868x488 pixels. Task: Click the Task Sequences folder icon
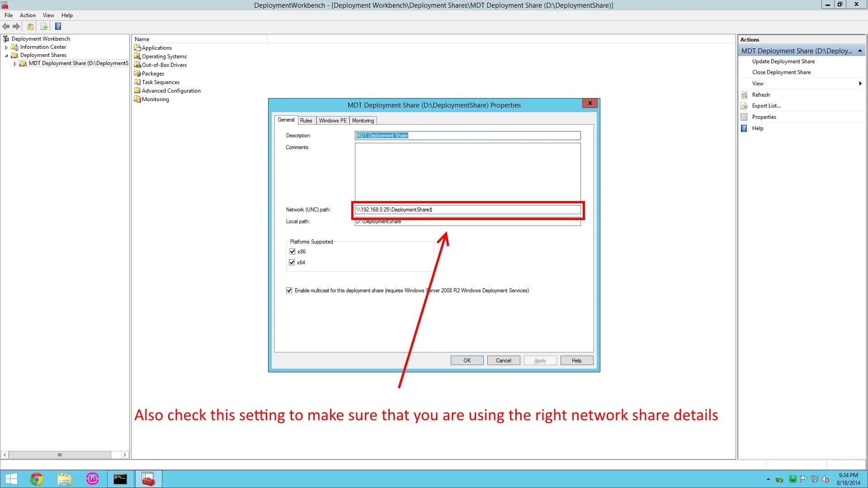point(137,82)
